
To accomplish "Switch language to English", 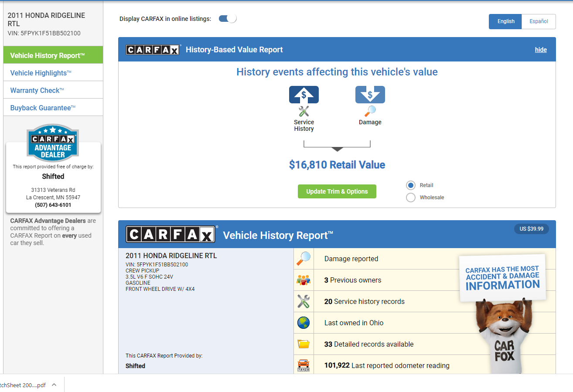I will pyautogui.click(x=505, y=21).
